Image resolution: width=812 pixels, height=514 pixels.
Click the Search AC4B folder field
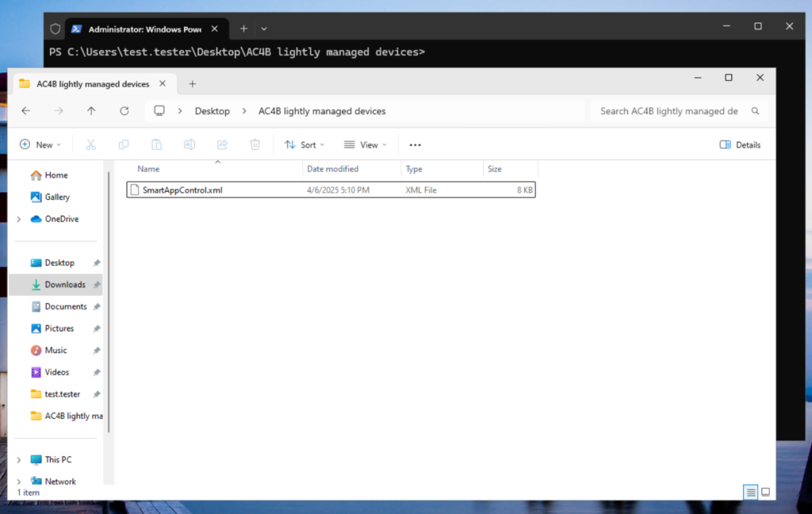point(668,111)
